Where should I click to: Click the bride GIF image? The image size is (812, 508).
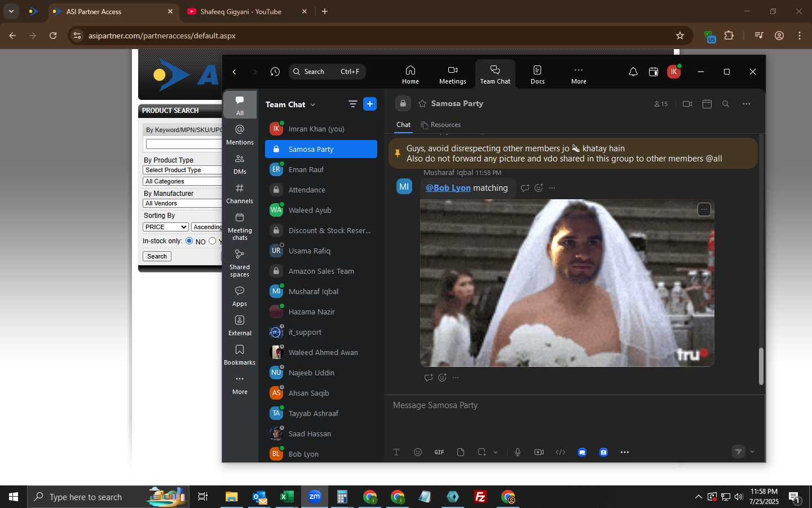tap(567, 283)
